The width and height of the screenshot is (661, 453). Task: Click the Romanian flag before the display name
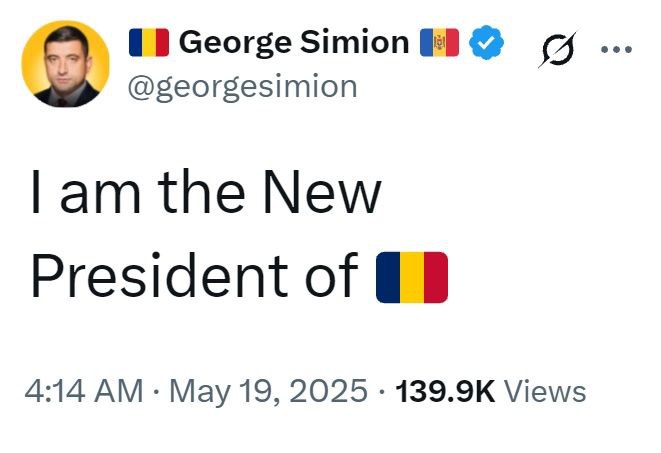click(149, 42)
